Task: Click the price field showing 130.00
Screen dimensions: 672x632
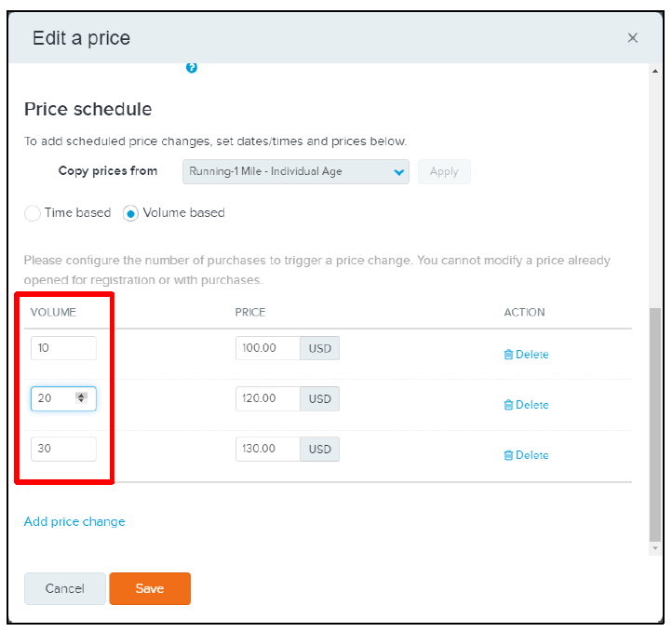Action: (268, 449)
